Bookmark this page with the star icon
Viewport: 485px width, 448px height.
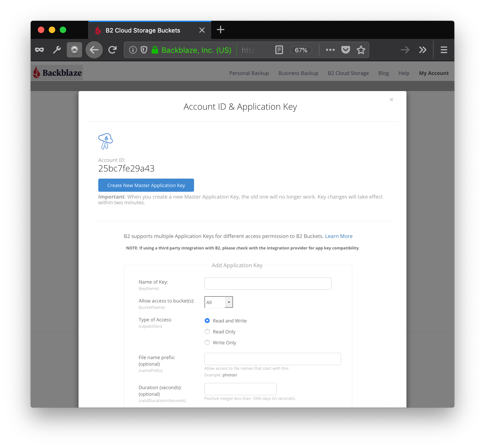point(361,50)
